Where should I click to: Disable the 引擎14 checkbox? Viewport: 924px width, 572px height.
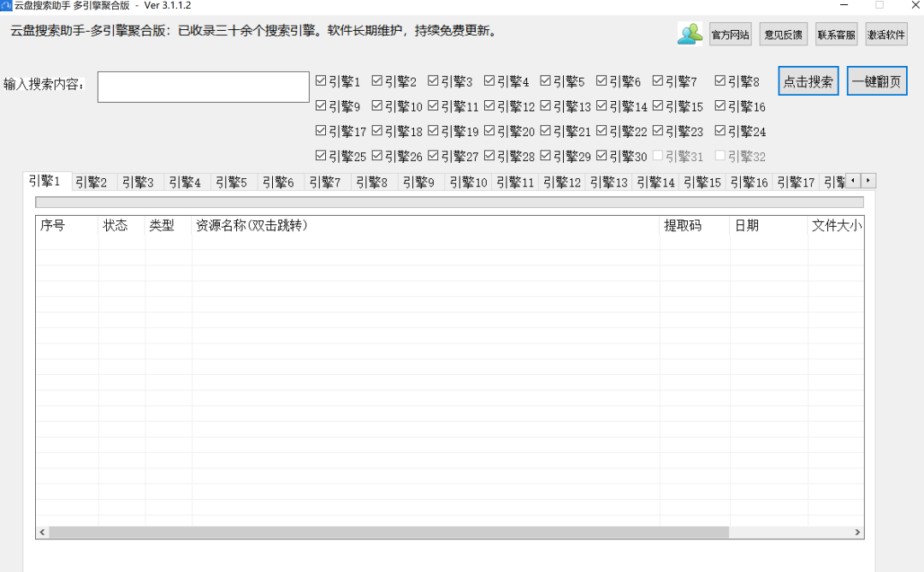tap(601, 105)
